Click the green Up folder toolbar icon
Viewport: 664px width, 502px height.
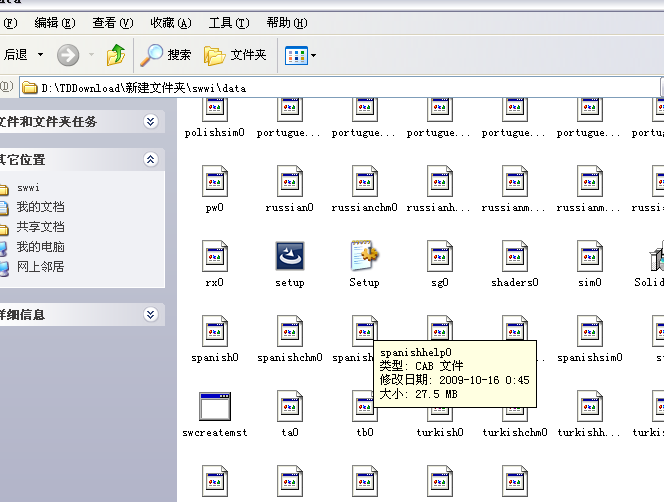click(117, 55)
